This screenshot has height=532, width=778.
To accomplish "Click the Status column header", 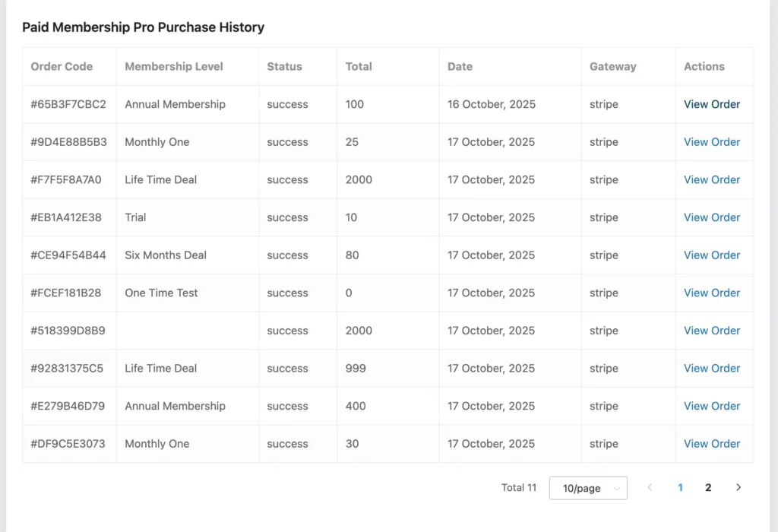I will [x=284, y=66].
